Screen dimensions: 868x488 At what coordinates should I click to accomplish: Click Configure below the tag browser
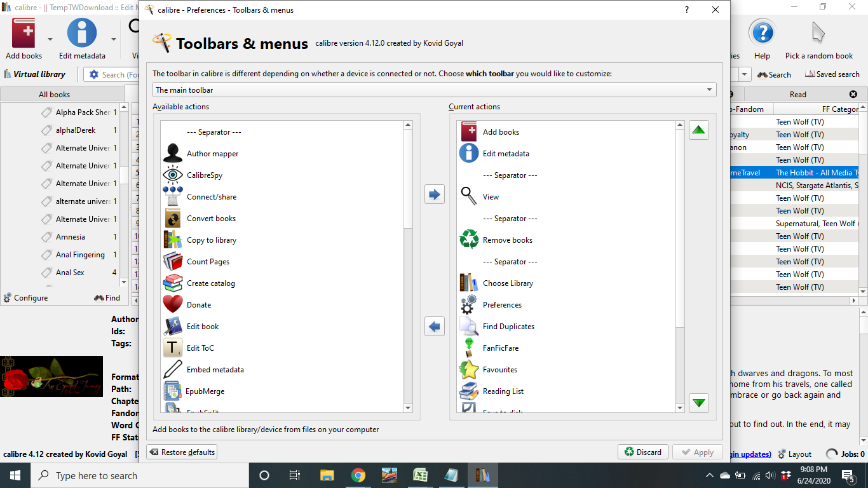click(x=25, y=298)
